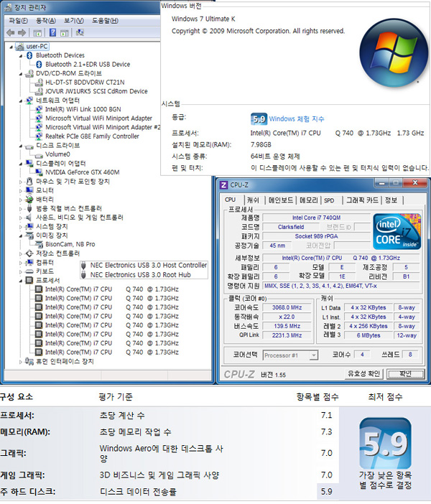Click the 디스플레이 어댑터 category icon

pyautogui.click(x=29, y=163)
